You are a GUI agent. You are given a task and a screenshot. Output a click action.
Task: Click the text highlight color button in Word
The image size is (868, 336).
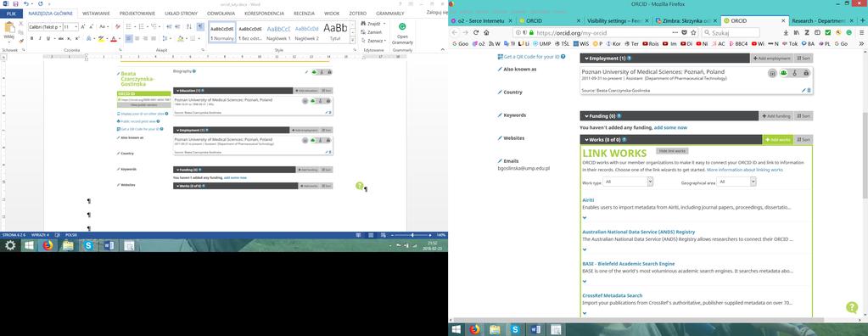pos(101,39)
